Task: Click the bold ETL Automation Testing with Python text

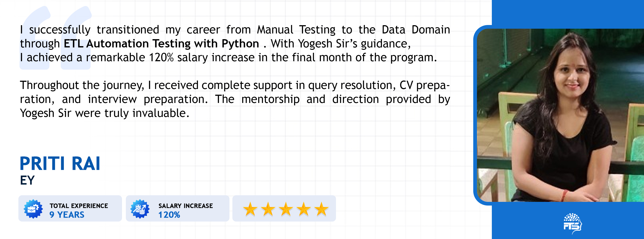Action: point(161,44)
